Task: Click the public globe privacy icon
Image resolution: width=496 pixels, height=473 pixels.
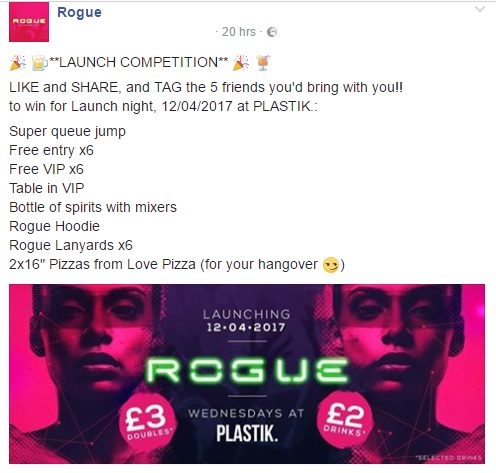Action: pos(272,32)
